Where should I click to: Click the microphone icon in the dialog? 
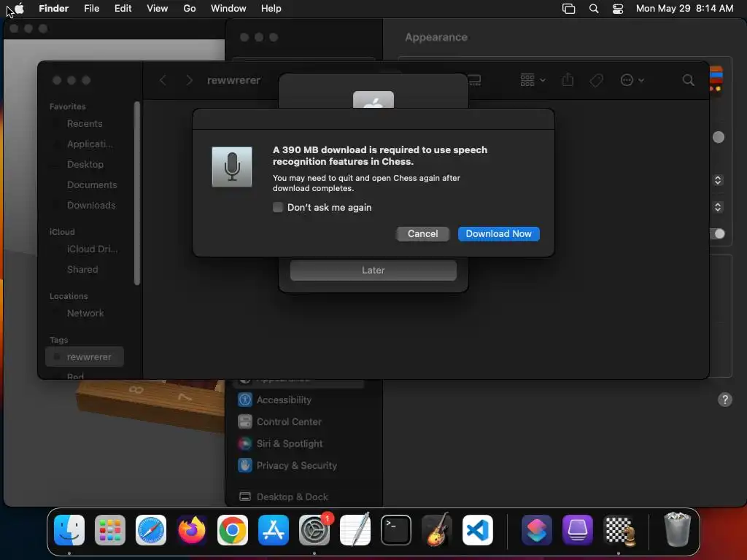point(232,167)
